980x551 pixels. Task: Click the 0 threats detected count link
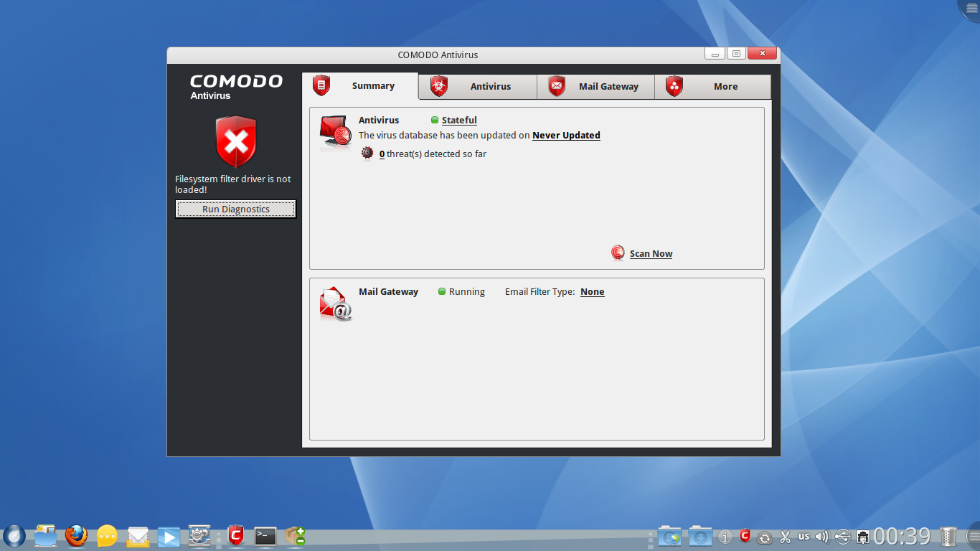click(x=382, y=154)
